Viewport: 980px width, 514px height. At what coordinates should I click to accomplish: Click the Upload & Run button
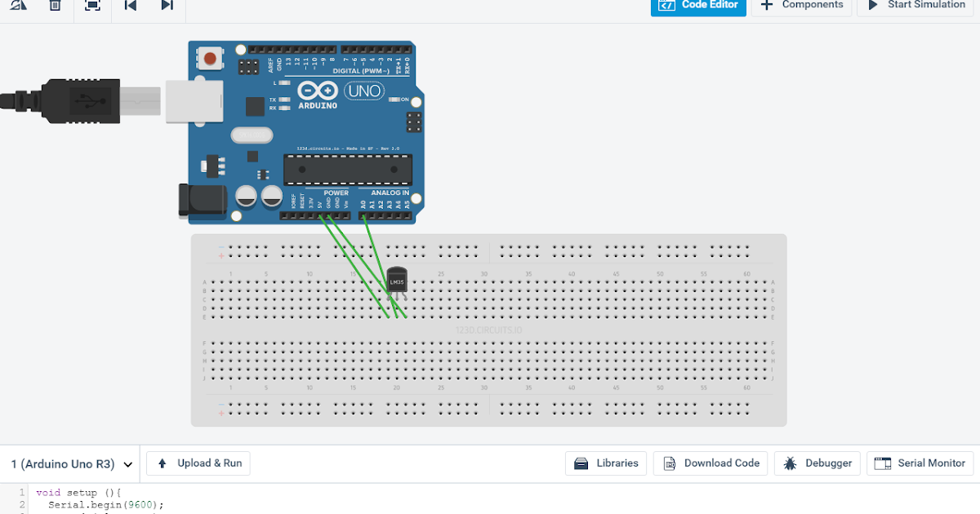click(x=198, y=463)
